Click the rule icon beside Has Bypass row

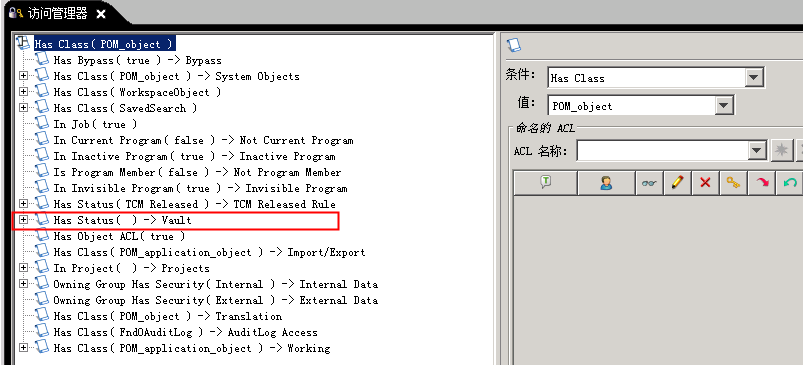pos(43,60)
